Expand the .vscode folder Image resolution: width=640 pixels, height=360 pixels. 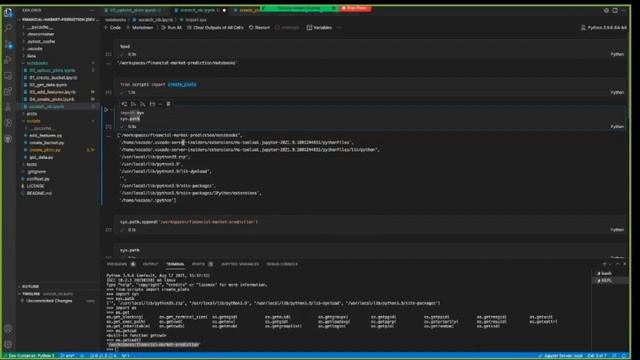pyautogui.click(x=35, y=49)
